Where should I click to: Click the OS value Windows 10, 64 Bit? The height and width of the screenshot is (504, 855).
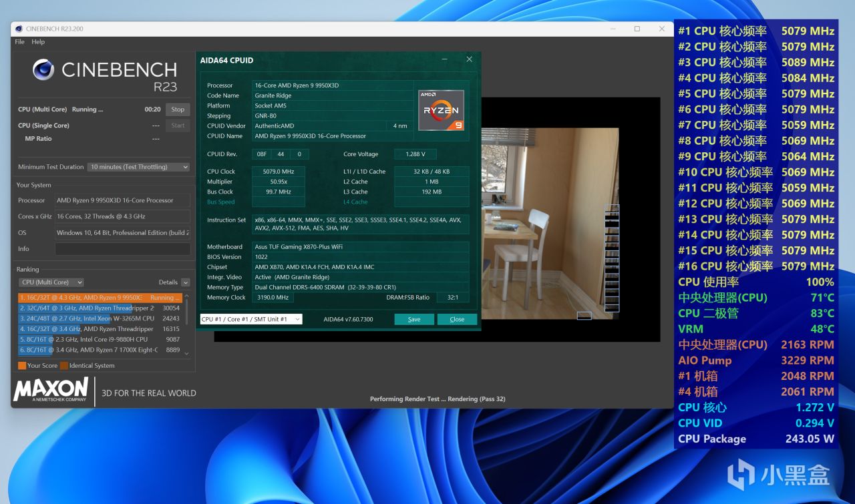(x=122, y=233)
